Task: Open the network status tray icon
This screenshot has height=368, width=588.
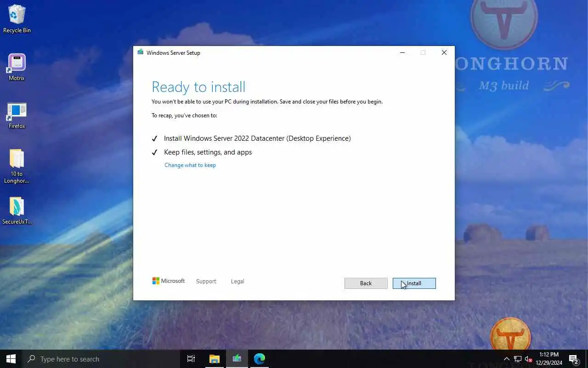Action: point(517,359)
